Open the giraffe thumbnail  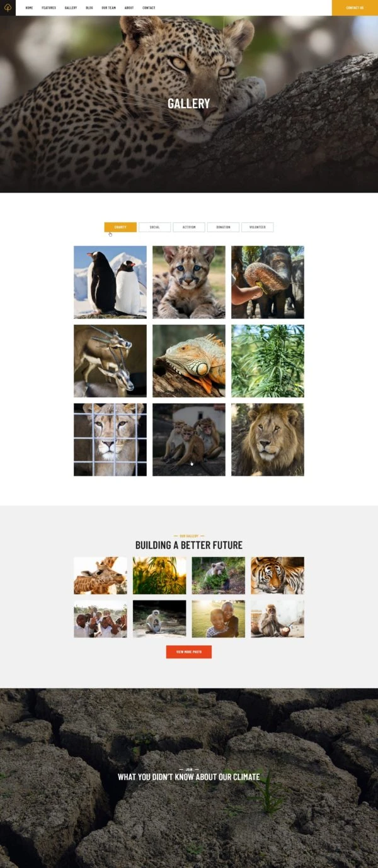[100, 575]
